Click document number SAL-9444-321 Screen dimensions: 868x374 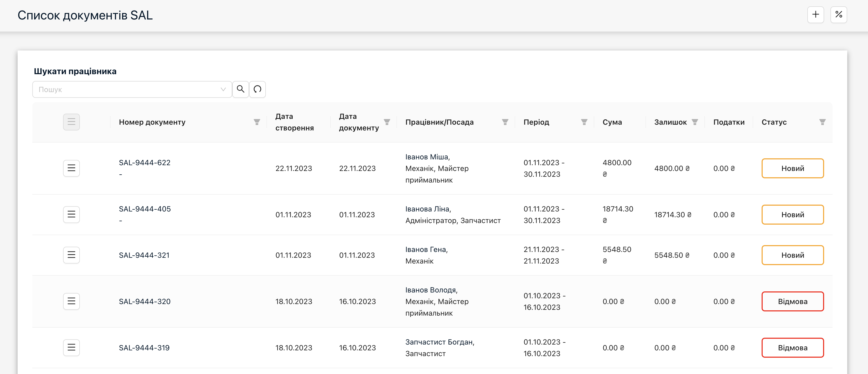(144, 255)
